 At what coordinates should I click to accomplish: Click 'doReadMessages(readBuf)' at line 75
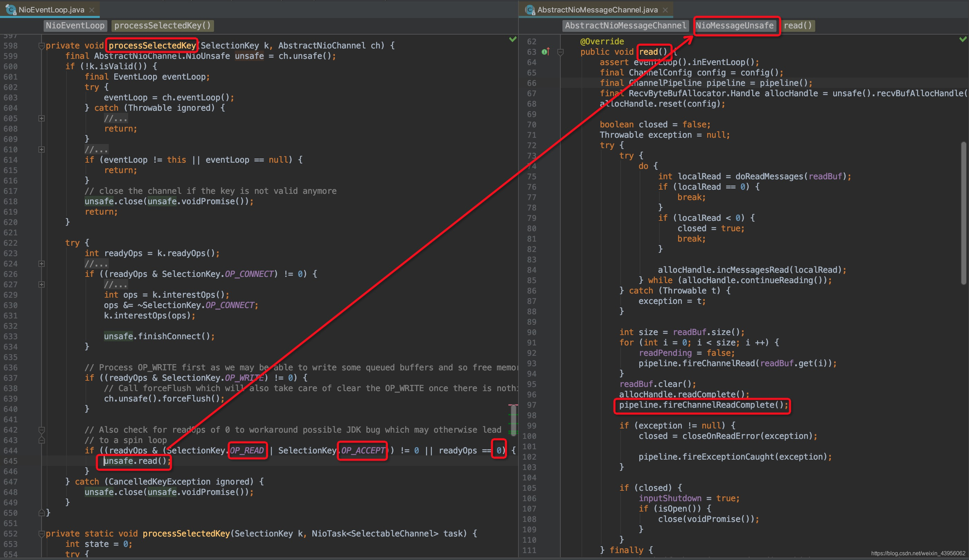pos(791,177)
